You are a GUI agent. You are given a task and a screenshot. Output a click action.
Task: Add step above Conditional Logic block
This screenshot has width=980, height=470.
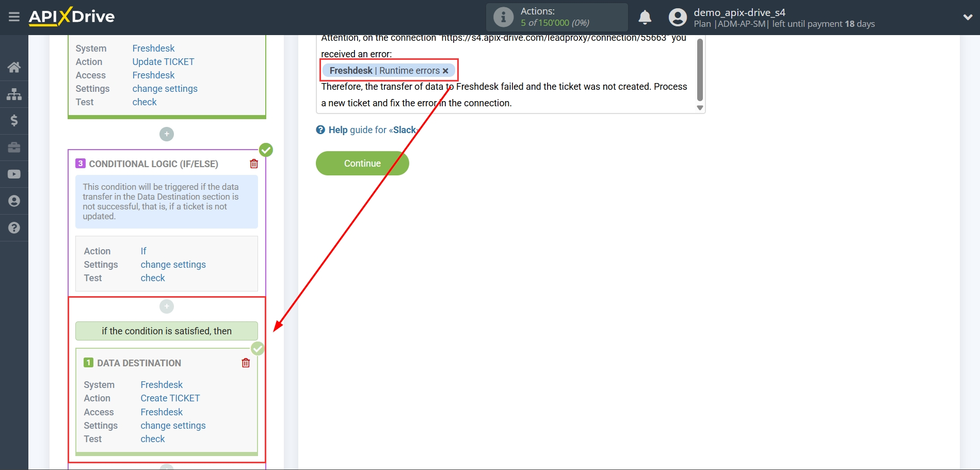coord(167,134)
